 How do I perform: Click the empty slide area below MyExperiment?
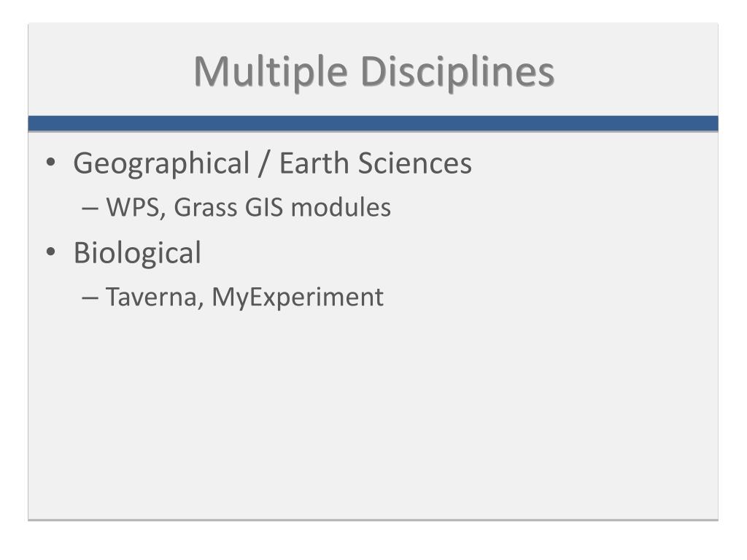tap(373, 414)
